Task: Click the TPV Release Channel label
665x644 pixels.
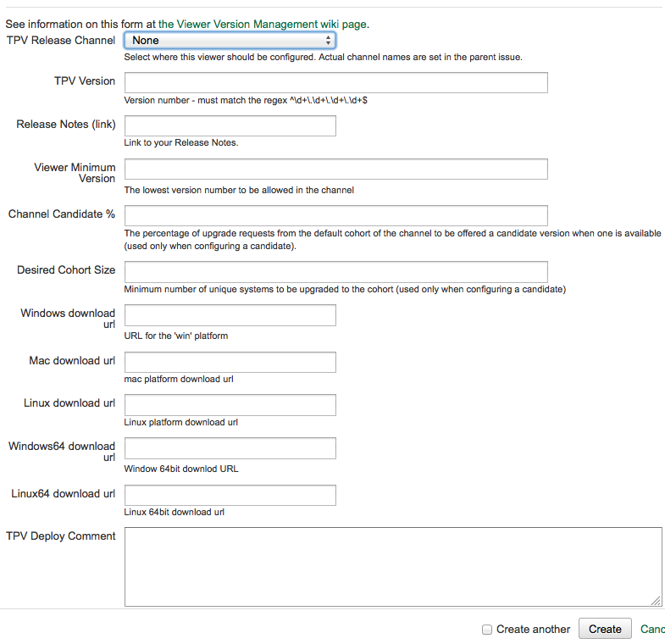Action: coord(61,41)
